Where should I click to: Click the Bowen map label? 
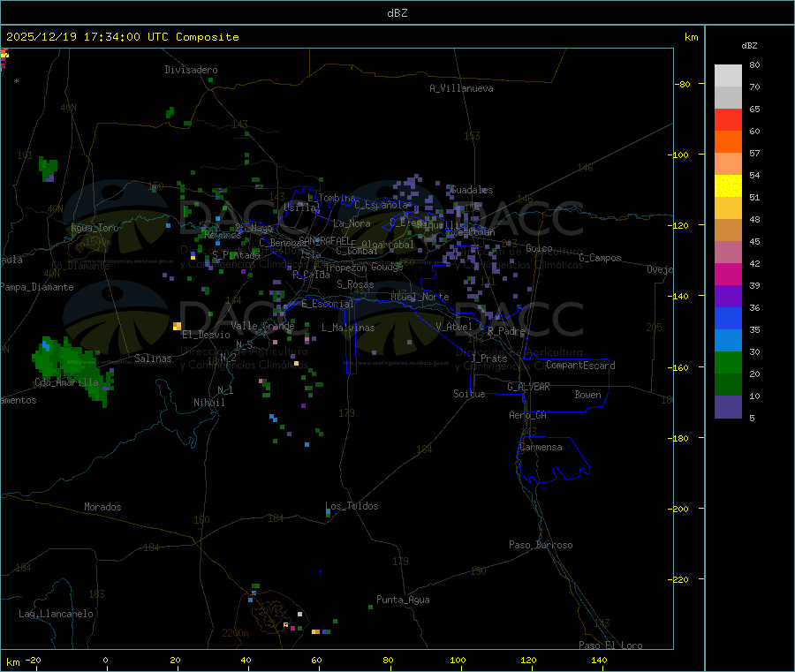click(x=587, y=395)
